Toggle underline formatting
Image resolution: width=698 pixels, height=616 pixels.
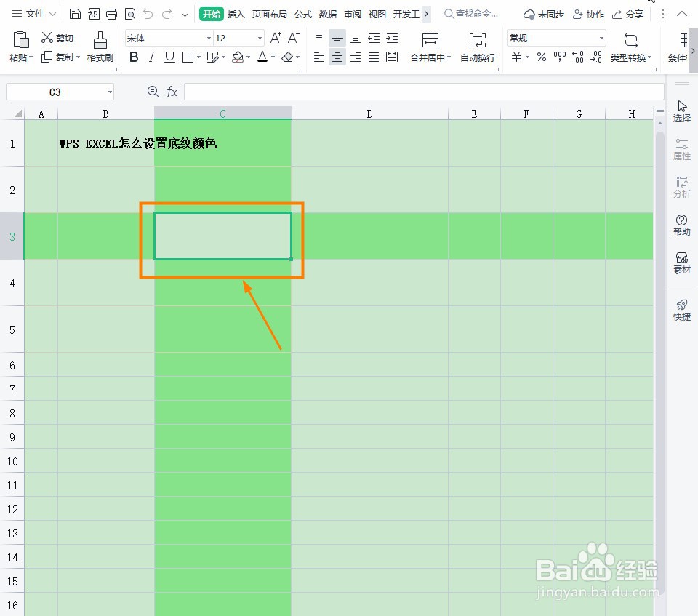168,57
